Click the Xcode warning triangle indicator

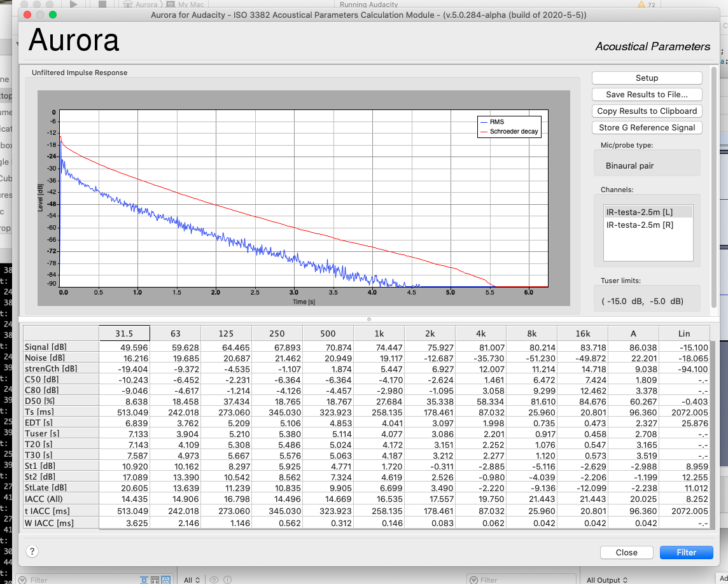(x=641, y=4)
